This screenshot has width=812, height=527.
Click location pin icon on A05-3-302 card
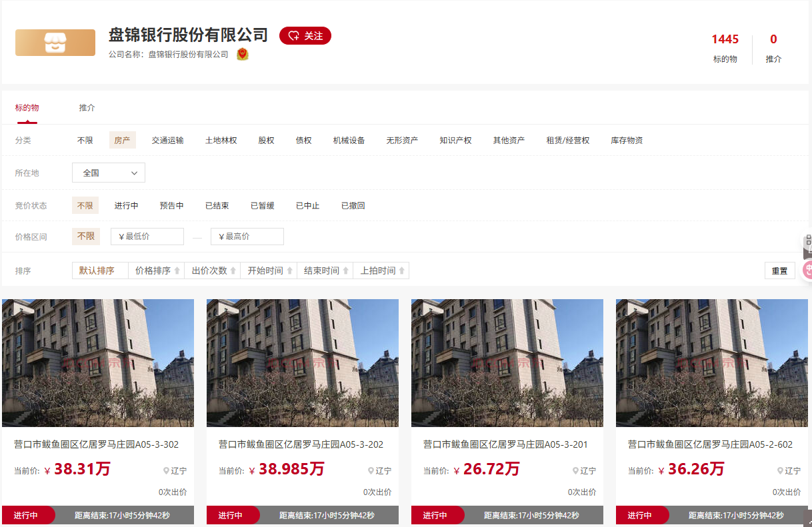click(167, 470)
